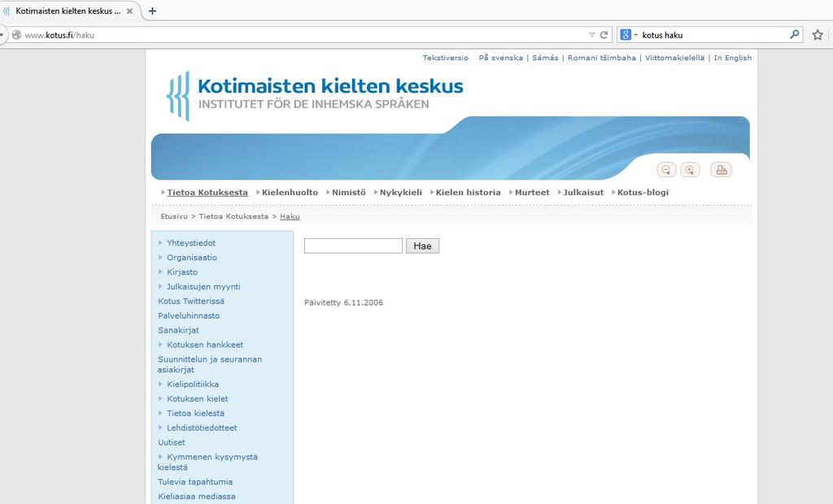Viewport: 833px width, 504px height.
Task: Open Kotus Twitterissä link
Action: click(191, 301)
